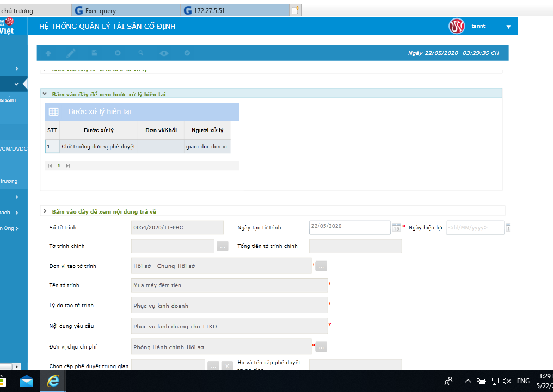Collapse the 'xem bước xử lý hiện tại' section
The image size is (553, 392).
45,94
